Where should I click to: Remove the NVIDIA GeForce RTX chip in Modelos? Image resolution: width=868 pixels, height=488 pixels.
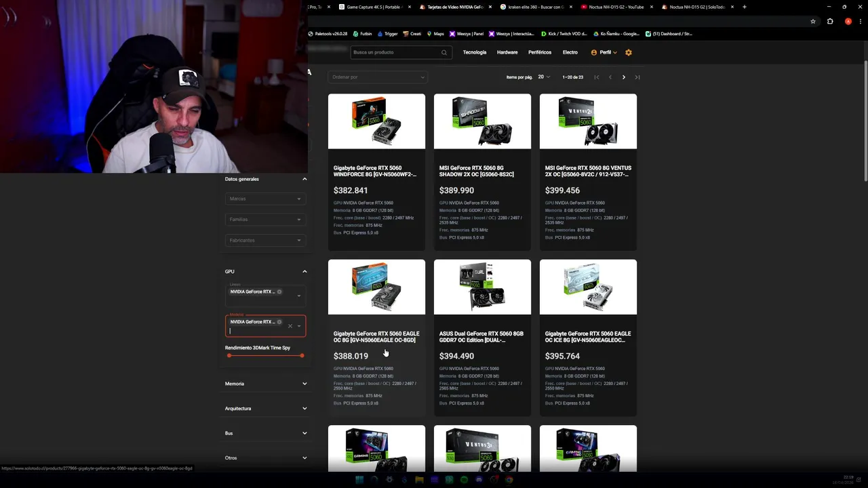[x=279, y=322]
